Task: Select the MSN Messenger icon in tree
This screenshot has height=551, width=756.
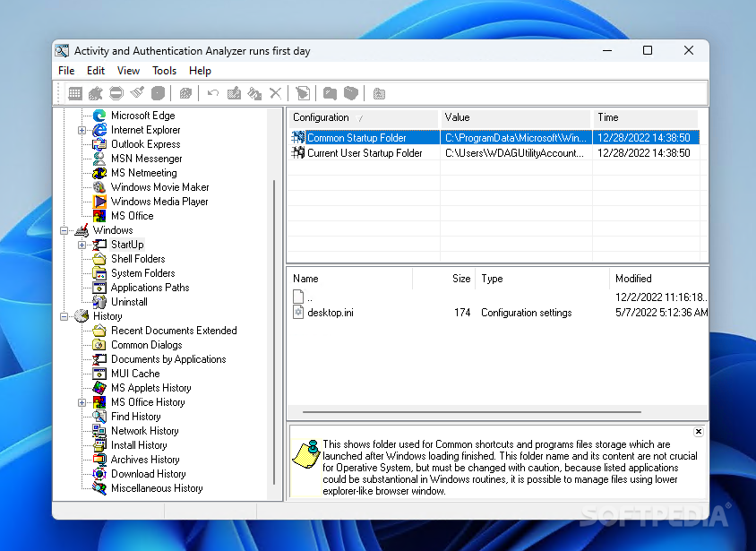Action: [99, 159]
